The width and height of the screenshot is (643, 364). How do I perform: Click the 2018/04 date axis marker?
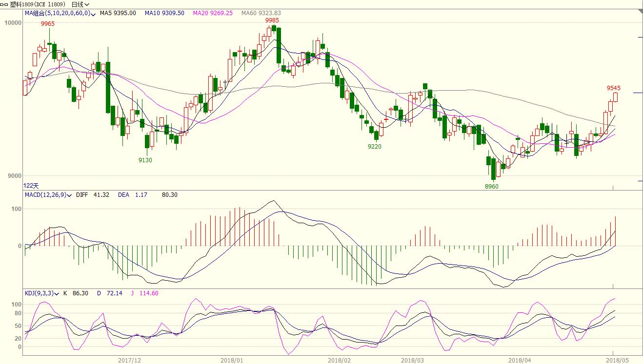pos(520,361)
